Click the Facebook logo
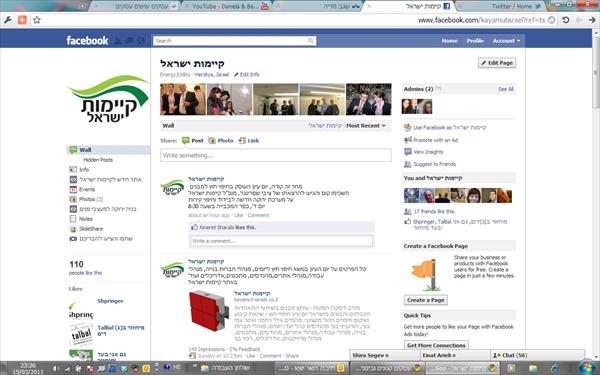This screenshot has height=375, width=600. click(87, 40)
